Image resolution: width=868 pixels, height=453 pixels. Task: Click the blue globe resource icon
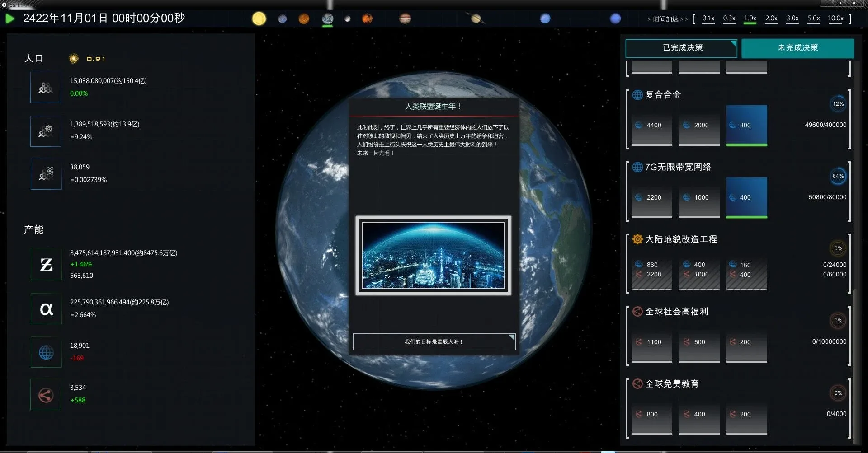[46, 352]
